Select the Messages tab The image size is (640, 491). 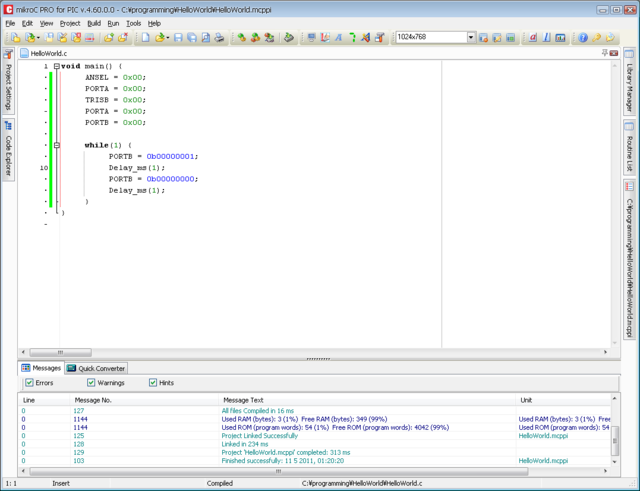[41, 368]
